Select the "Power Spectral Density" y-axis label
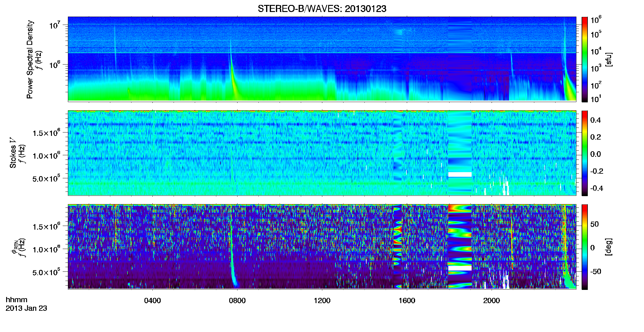This screenshot has width=644, height=332. tap(30, 59)
